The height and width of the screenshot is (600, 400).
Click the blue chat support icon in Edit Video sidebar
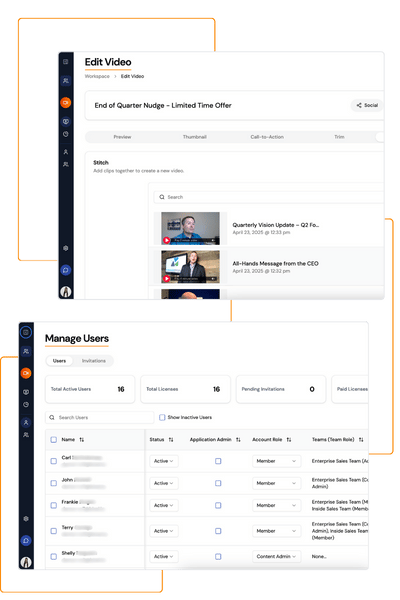(65, 270)
